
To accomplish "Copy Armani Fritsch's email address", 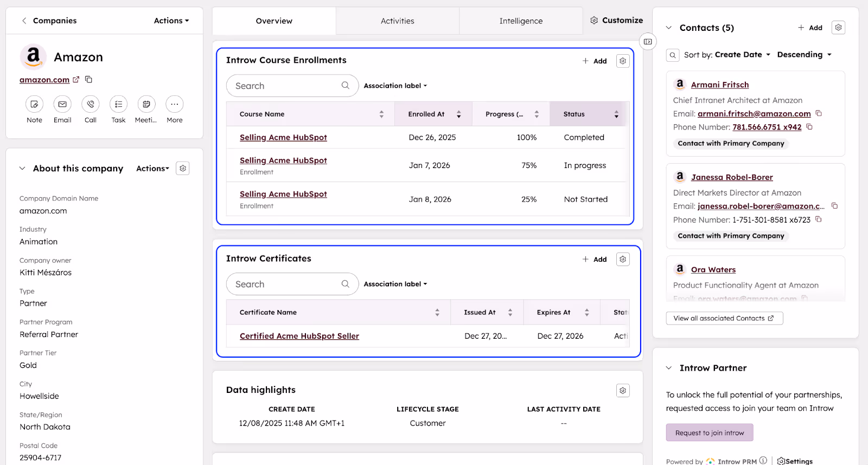I will click(x=819, y=114).
